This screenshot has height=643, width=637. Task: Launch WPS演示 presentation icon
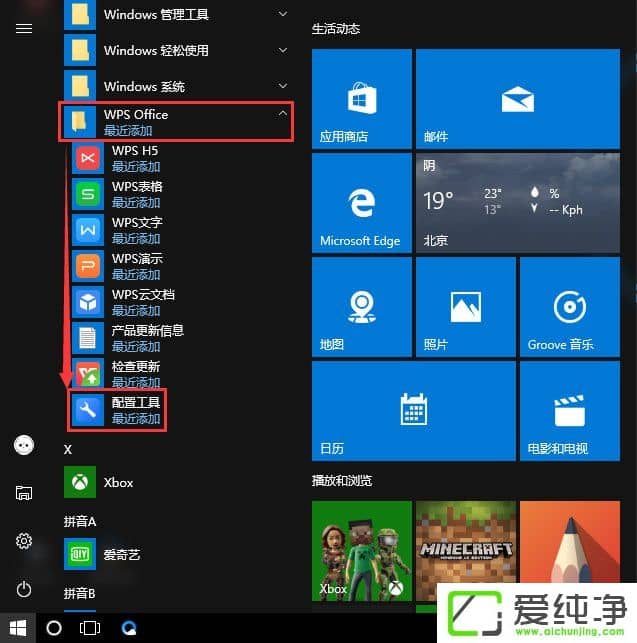[88, 267]
